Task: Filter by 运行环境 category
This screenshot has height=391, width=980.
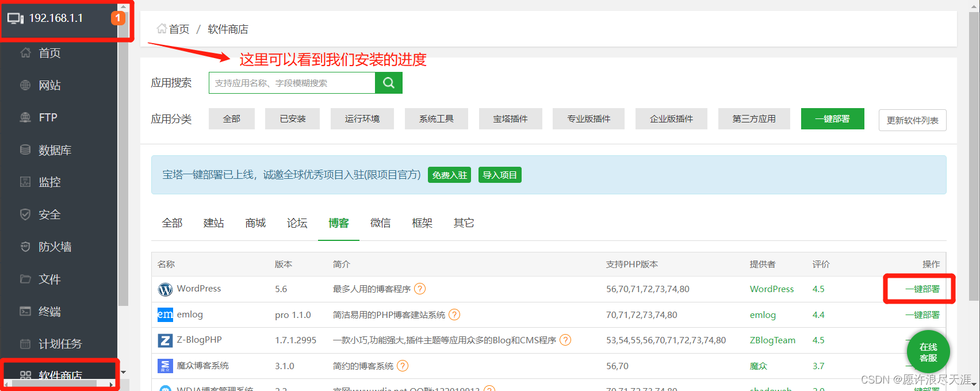Action: pyautogui.click(x=362, y=118)
